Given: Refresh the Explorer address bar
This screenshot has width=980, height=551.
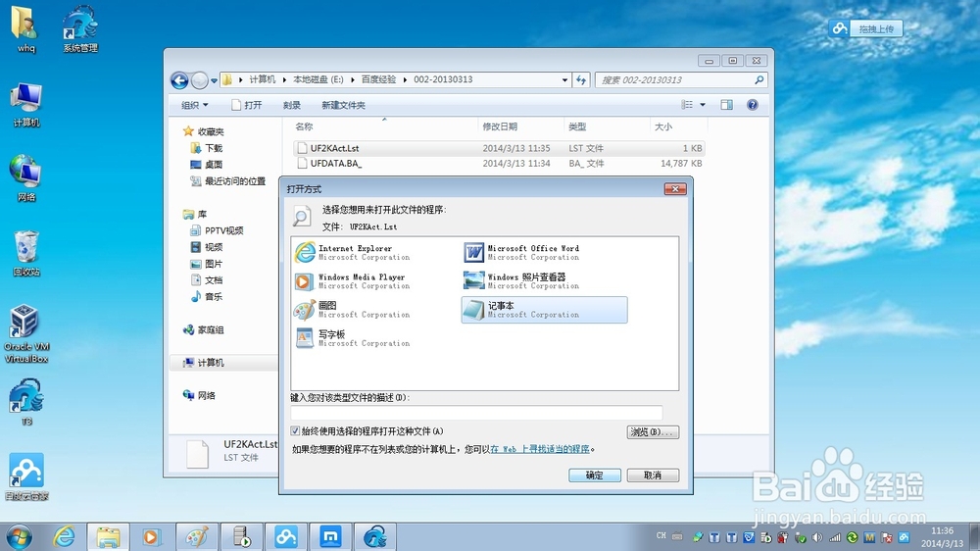Looking at the screenshot, I should 581,80.
